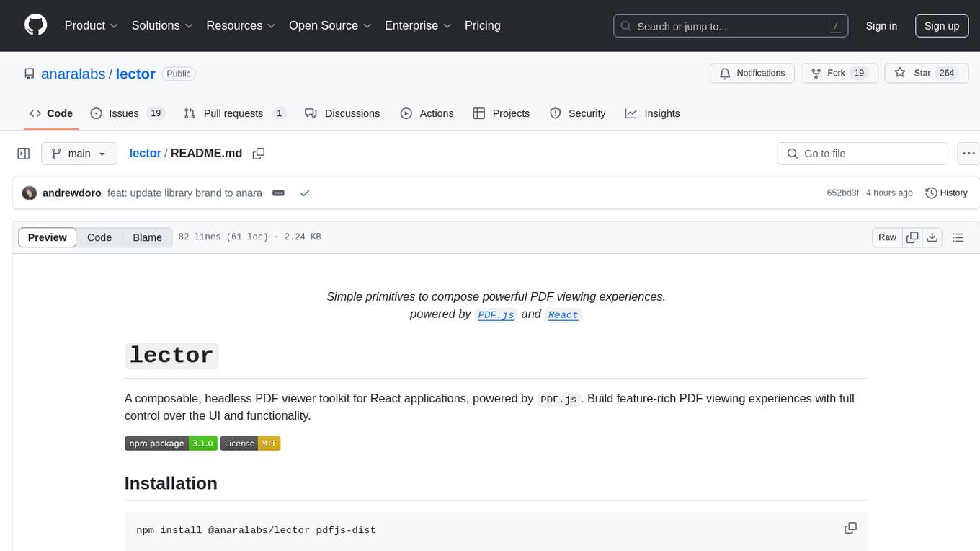Viewport: 980px width, 551px height.
Task: Download the raw file
Action: [932, 237]
